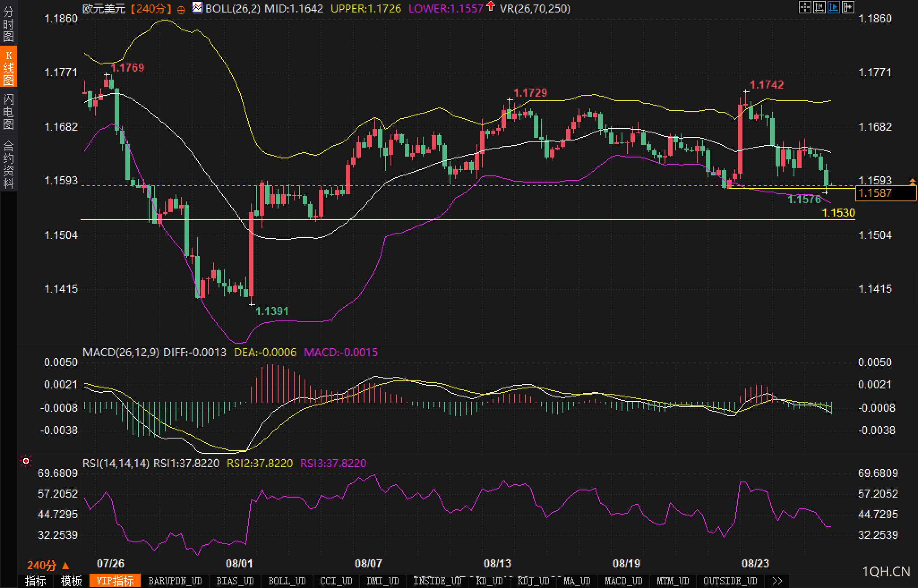Screen dimensions: 918x588
Task: Select the BOLL_UD indicator tab
Action: (287, 581)
